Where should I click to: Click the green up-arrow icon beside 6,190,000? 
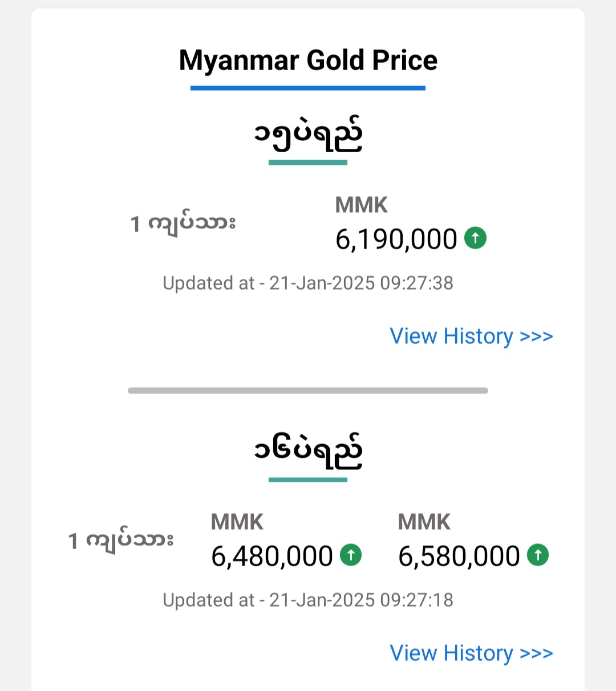[x=475, y=238]
